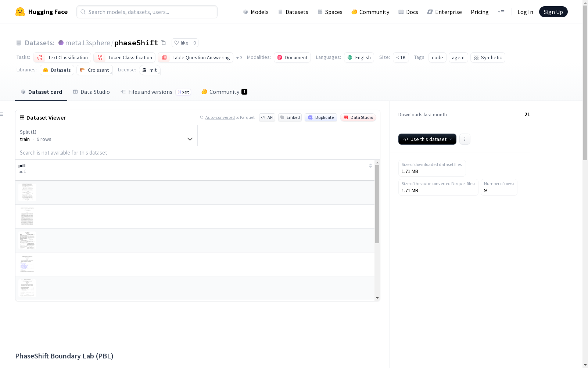
Task: Click the API button in Dataset Viewer
Action: click(267, 117)
